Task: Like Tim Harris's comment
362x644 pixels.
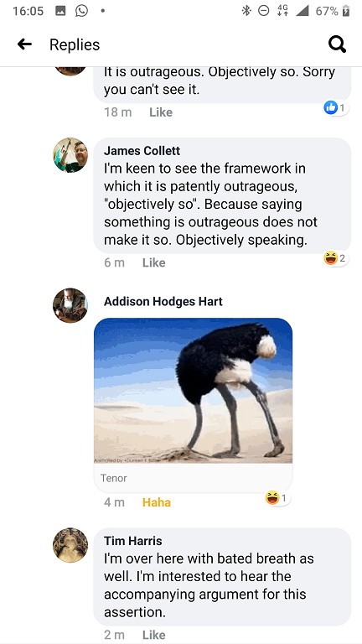Action: (x=154, y=635)
